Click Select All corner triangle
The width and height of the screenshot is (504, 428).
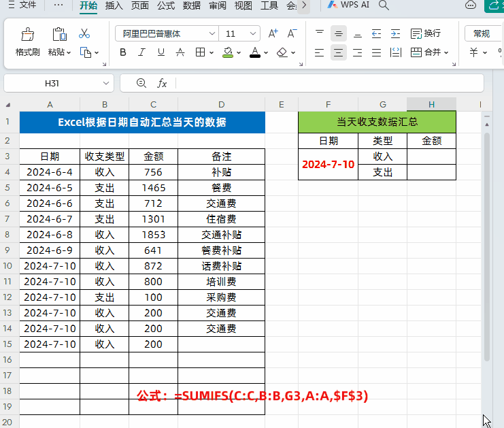point(8,105)
